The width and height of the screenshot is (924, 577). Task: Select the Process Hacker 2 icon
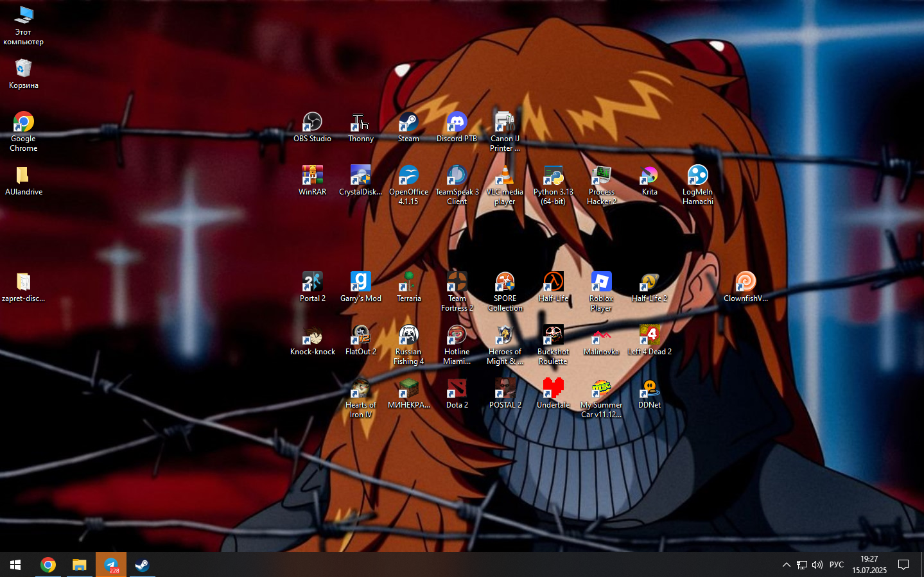coord(602,185)
